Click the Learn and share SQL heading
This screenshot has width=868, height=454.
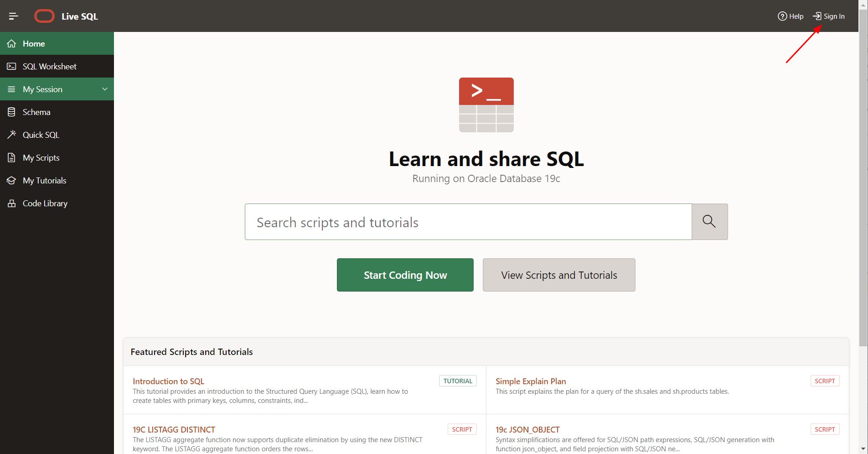pos(486,159)
